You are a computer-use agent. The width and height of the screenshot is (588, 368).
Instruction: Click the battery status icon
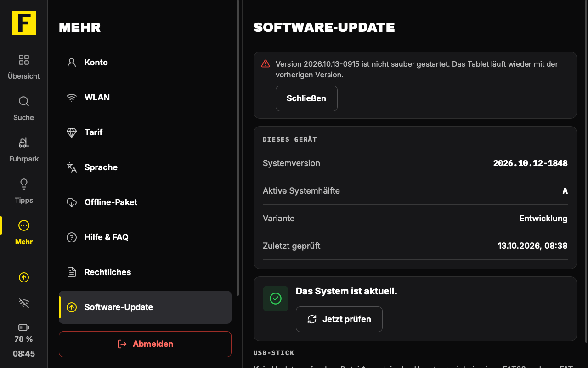coord(24,328)
